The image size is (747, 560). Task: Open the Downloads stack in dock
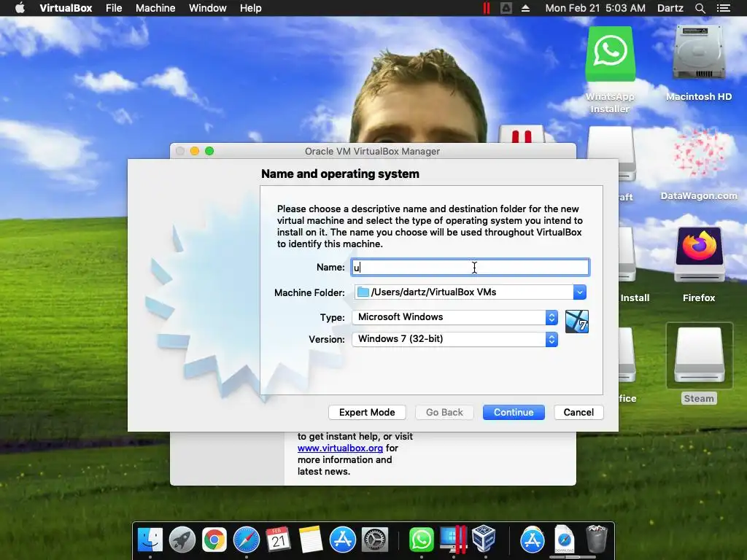[565, 539]
